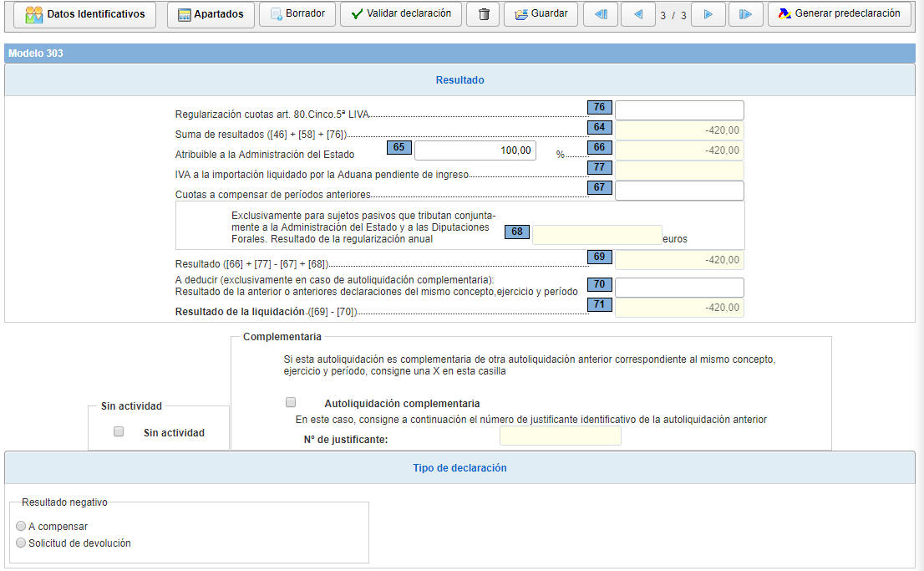
Task: Validate the declaration with Validar declaración
Action: pyautogui.click(x=401, y=14)
